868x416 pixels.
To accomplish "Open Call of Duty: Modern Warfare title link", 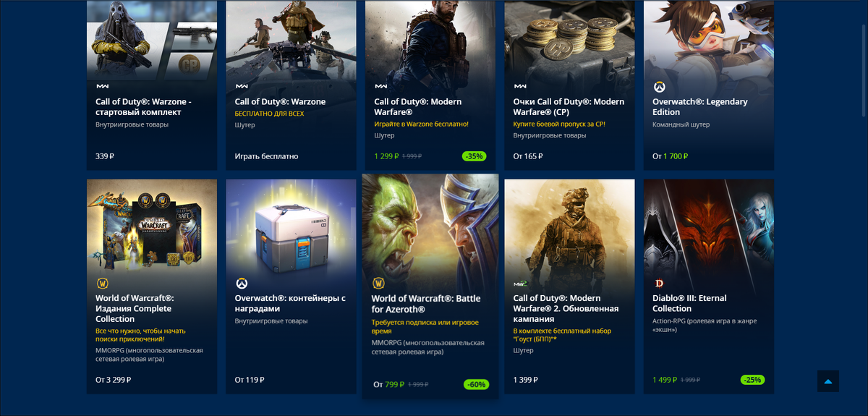I will (417, 107).
